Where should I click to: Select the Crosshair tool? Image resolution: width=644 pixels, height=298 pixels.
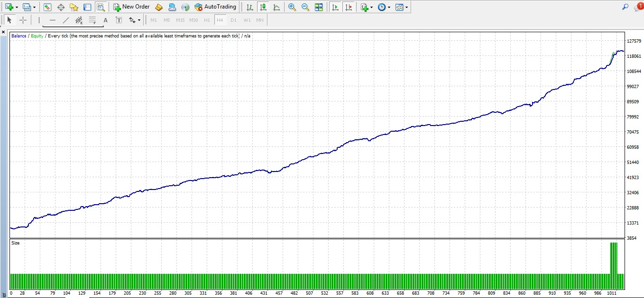click(23, 20)
